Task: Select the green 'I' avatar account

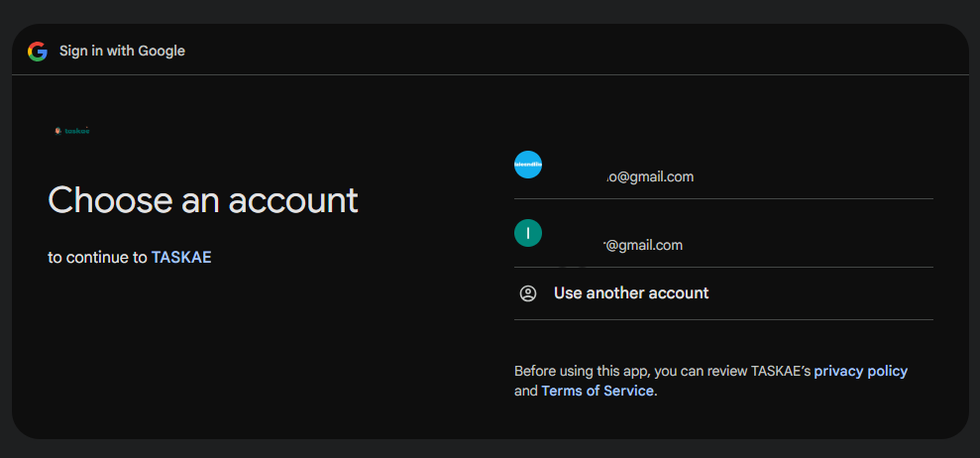Action: (x=723, y=233)
